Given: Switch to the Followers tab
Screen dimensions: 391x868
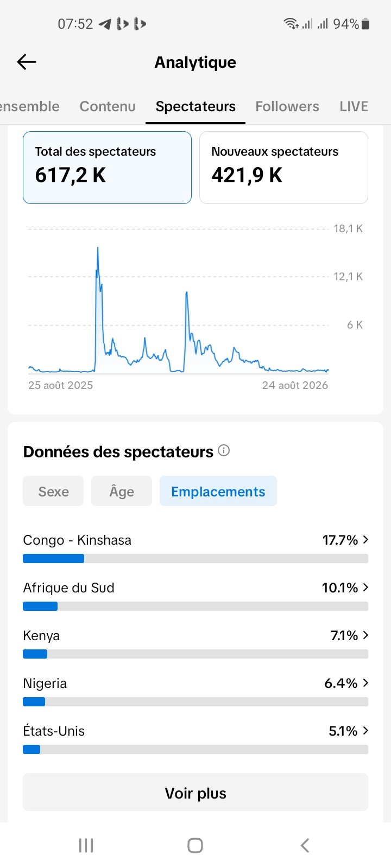Looking at the screenshot, I should [x=287, y=106].
